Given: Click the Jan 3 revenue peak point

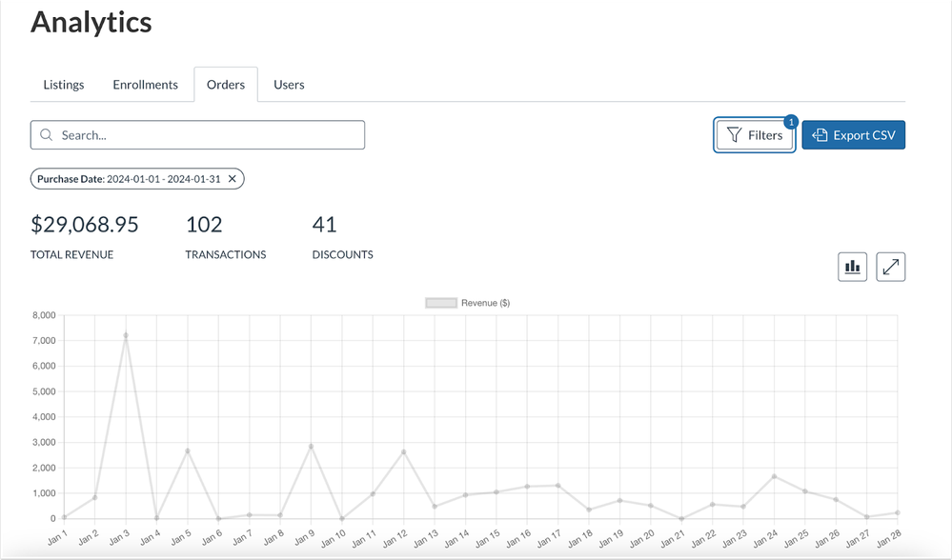Looking at the screenshot, I should (x=126, y=335).
